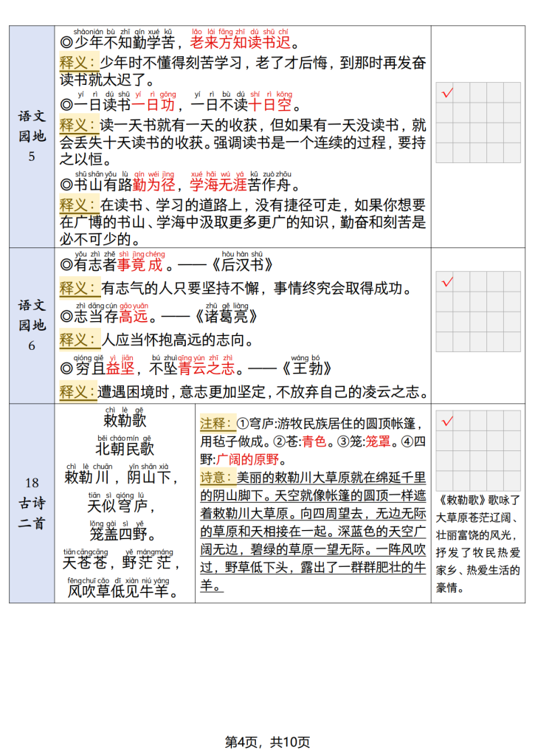Click the red checkmark in 语文园地 5 row

(x=446, y=93)
